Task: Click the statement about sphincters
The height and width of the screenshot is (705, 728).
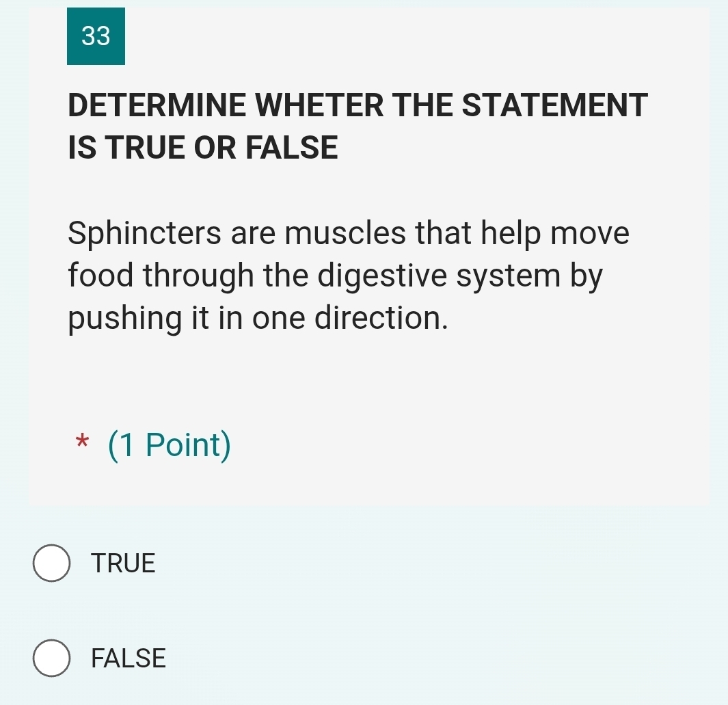Action: coord(348,275)
